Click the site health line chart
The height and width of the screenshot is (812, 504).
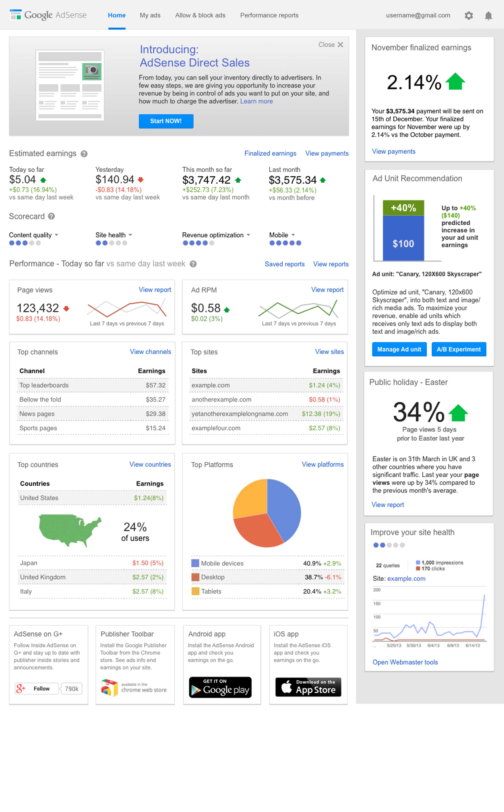429,616
